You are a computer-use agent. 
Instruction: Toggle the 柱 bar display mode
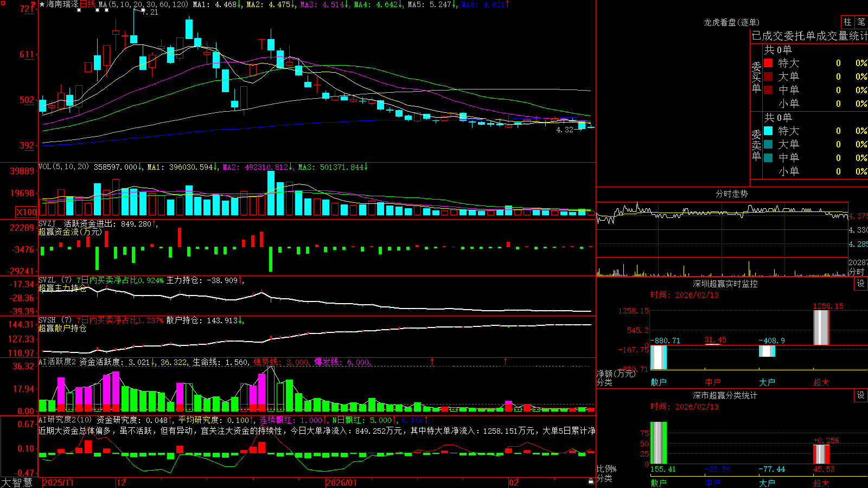pyautogui.click(x=847, y=22)
